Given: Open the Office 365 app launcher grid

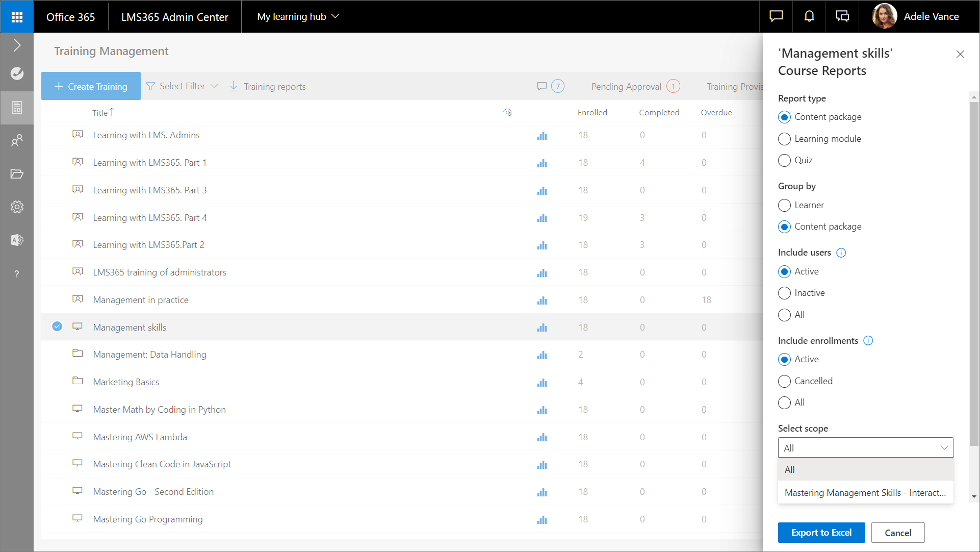Looking at the screenshot, I should pyautogui.click(x=17, y=17).
